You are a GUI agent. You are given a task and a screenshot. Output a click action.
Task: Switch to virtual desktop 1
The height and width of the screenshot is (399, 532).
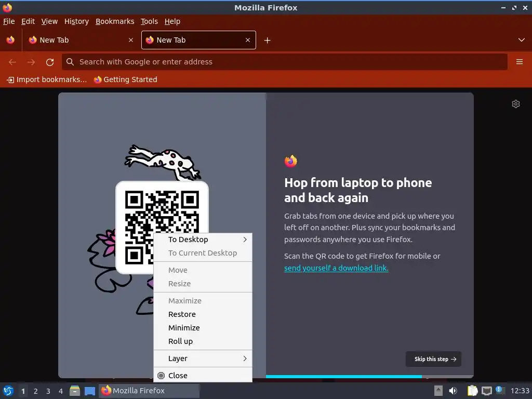tap(23, 391)
